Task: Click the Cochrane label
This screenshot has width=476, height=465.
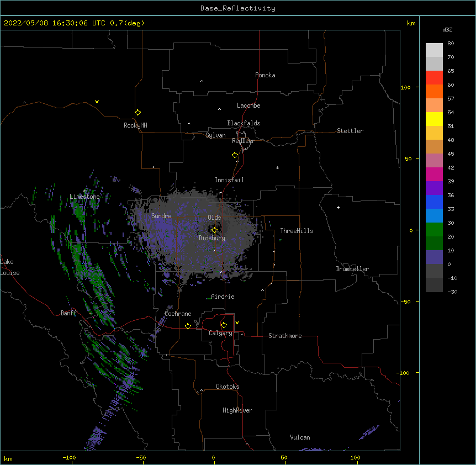Action: (178, 314)
